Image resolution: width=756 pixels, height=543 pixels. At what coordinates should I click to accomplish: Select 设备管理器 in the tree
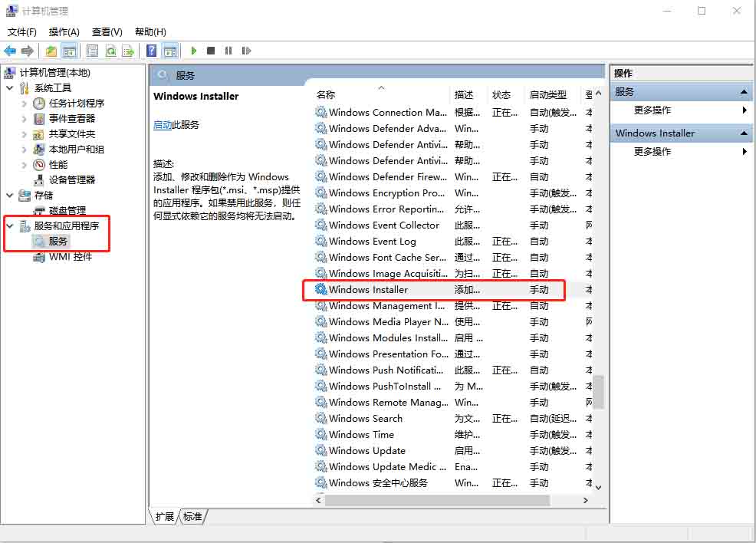(72, 179)
